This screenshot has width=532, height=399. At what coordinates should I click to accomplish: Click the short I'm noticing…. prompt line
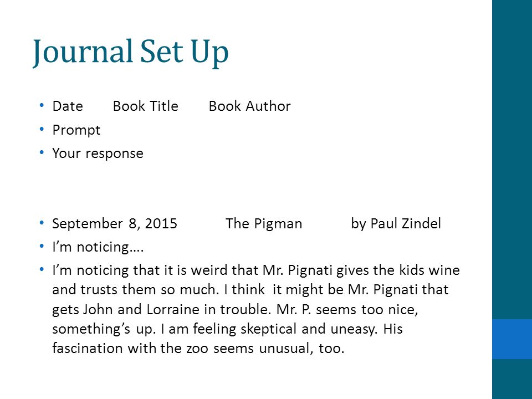point(98,247)
